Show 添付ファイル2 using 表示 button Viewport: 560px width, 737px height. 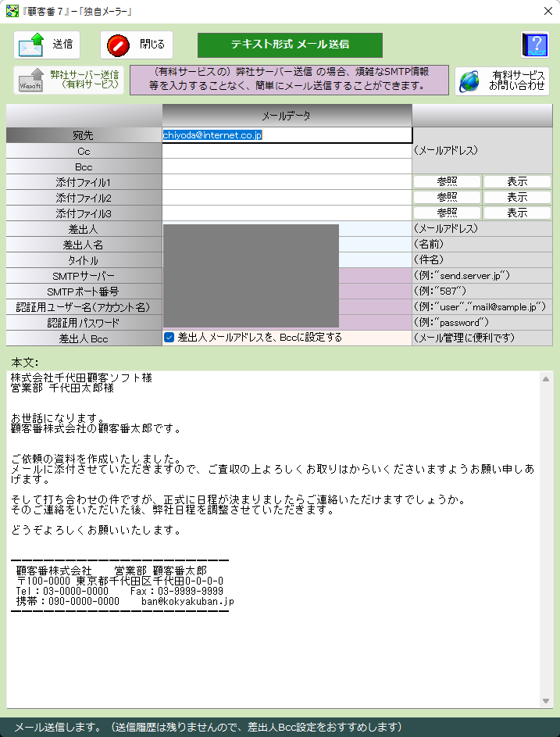(517, 197)
